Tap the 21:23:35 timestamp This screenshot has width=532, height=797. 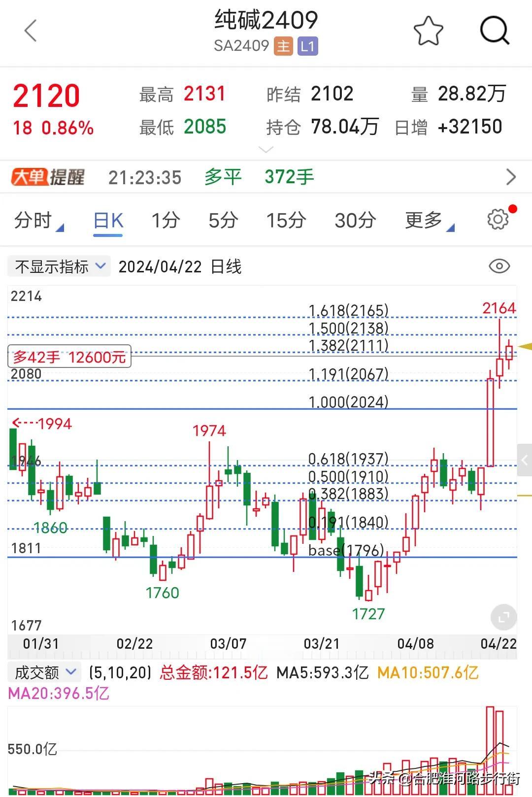point(145,177)
